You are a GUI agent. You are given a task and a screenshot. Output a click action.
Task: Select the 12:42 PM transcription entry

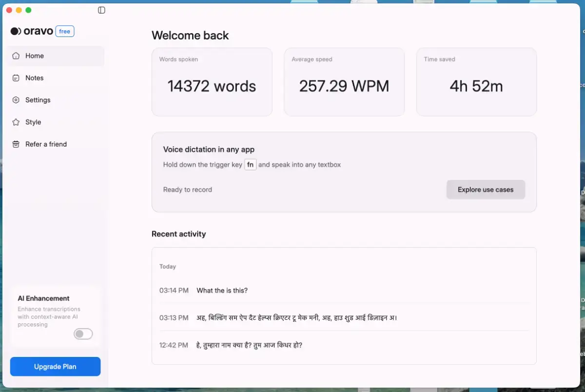(249, 345)
